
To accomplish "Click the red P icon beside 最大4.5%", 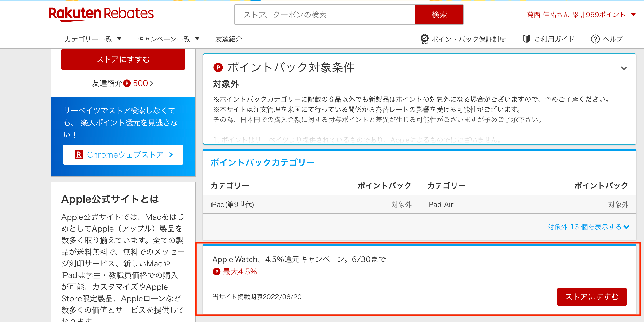I will point(217,272).
